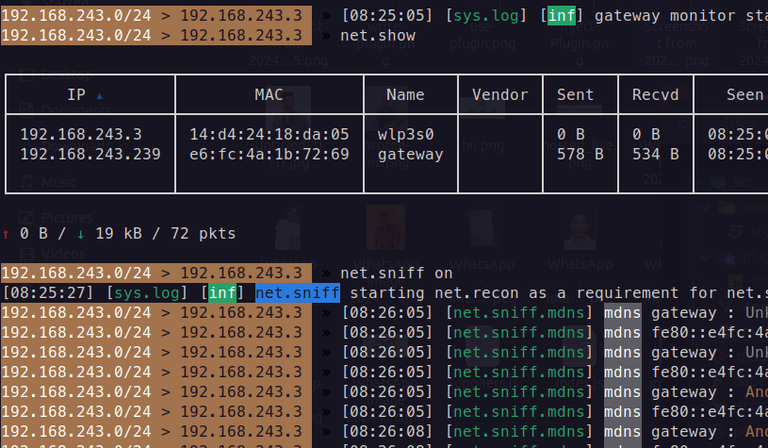Click IP address 192.168.243.3 in the table

click(81, 134)
